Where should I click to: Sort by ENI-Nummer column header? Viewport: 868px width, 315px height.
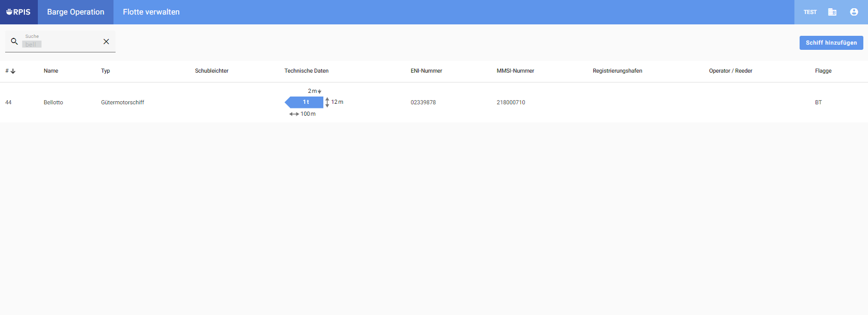click(x=426, y=71)
